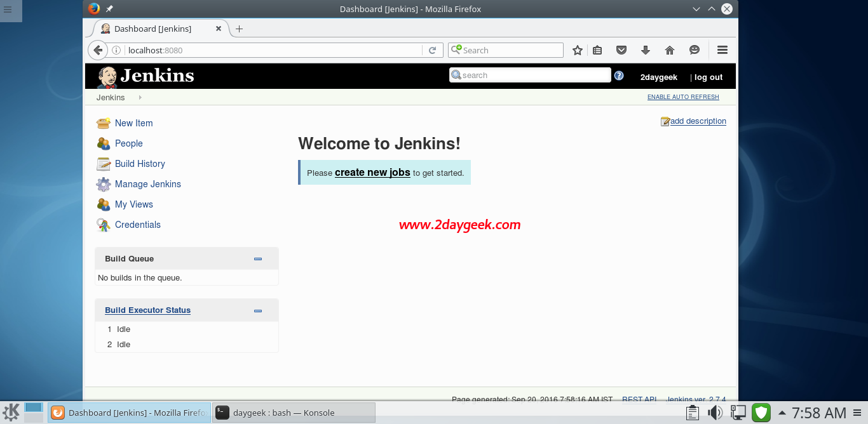The height and width of the screenshot is (424, 868).
Task: Open the network tray icon
Action: 738,413
